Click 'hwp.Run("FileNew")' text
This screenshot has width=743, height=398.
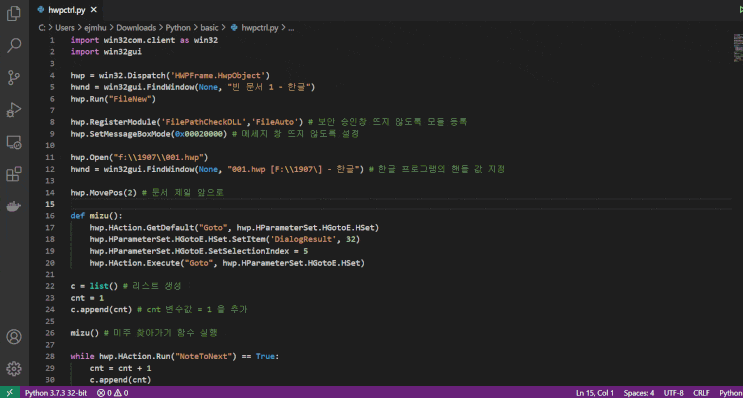point(113,99)
